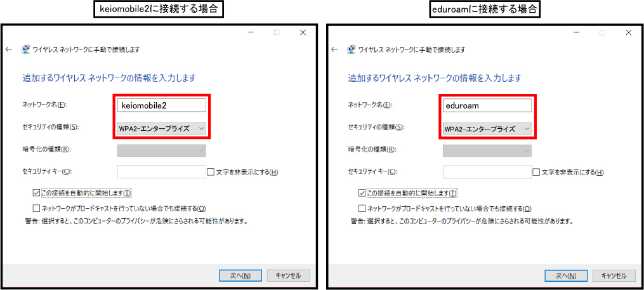The image size is (644, 290).
Task: Click wireless network icon in right dialog title
Action: click(352, 49)
